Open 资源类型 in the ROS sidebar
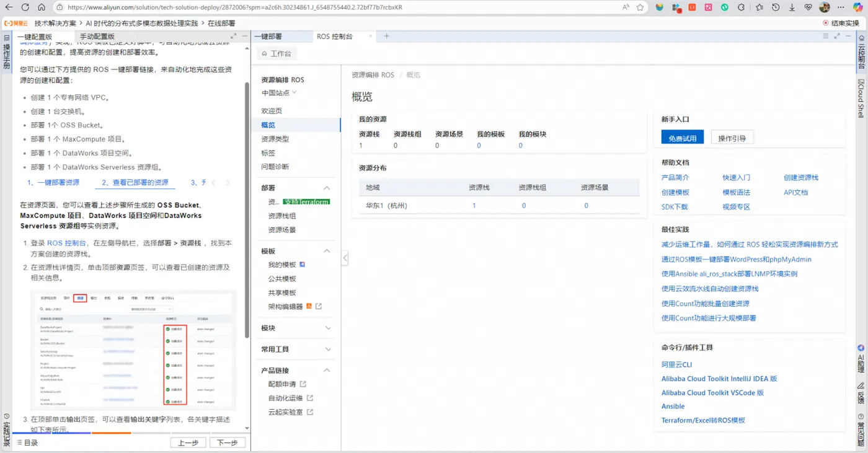The height and width of the screenshot is (453, 868). (x=275, y=139)
